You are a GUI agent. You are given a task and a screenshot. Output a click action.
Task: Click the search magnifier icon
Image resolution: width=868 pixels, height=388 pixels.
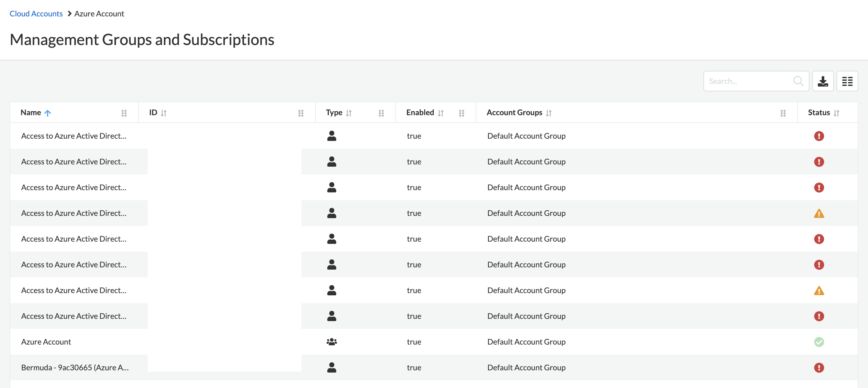click(x=798, y=81)
